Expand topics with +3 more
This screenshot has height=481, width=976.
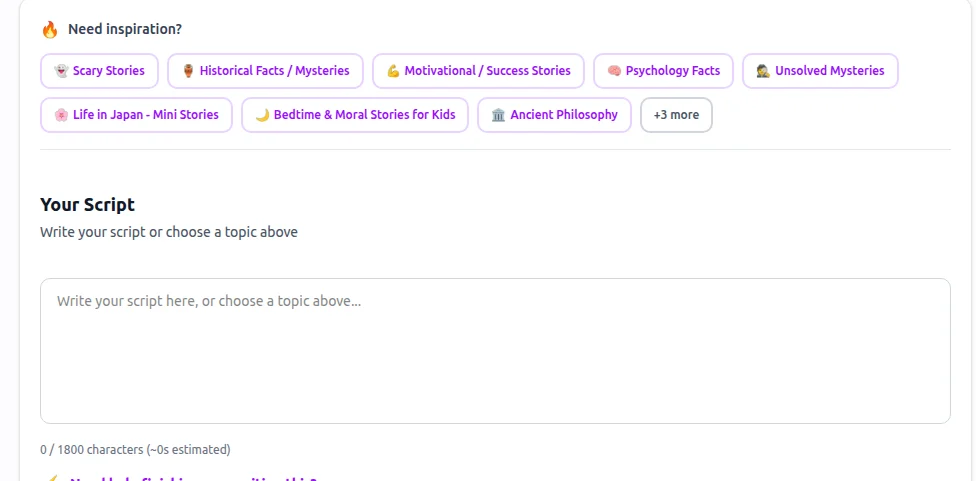point(677,115)
